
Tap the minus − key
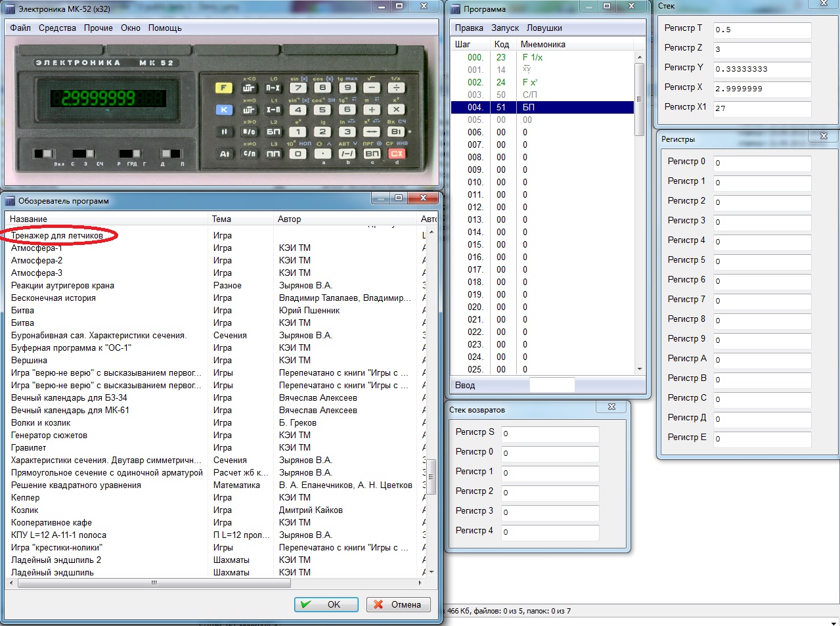tap(372, 88)
